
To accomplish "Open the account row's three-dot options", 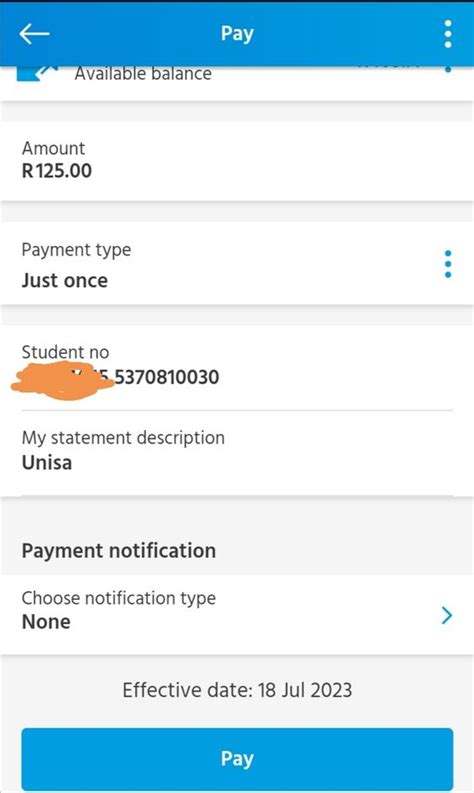I will point(448,69).
